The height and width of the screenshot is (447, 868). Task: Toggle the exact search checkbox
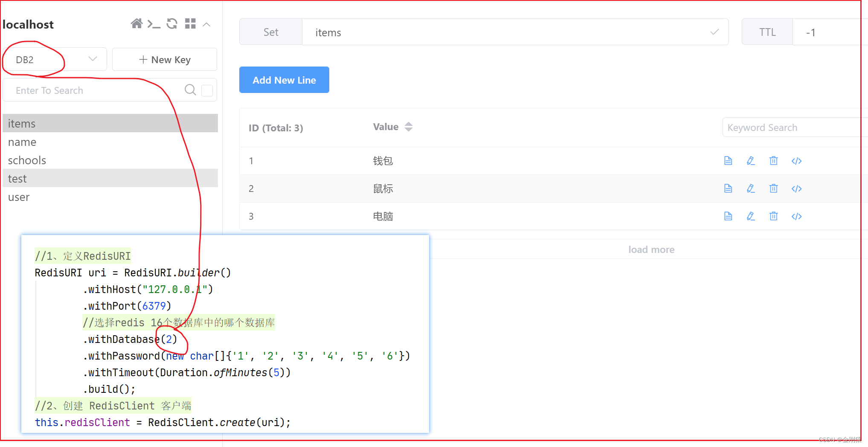(207, 90)
